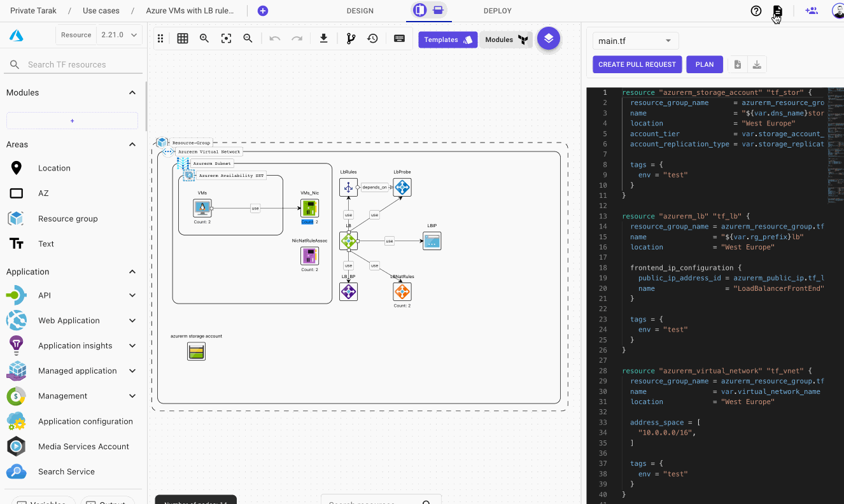Select the Git branch icon in the toolbar
This screenshot has height=504, width=844.
350,39
